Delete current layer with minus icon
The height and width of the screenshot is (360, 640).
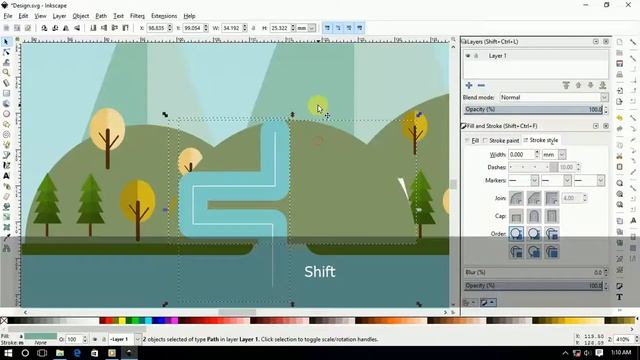click(481, 85)
